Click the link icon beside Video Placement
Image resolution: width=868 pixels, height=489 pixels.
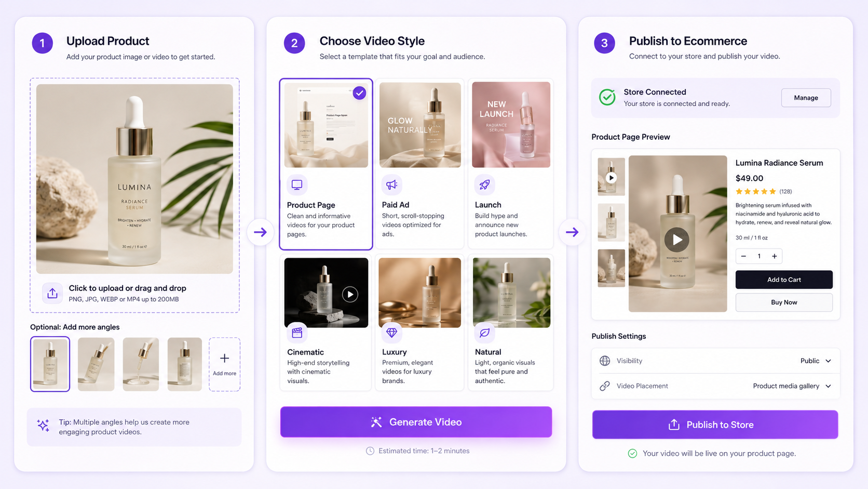(605, 386)
